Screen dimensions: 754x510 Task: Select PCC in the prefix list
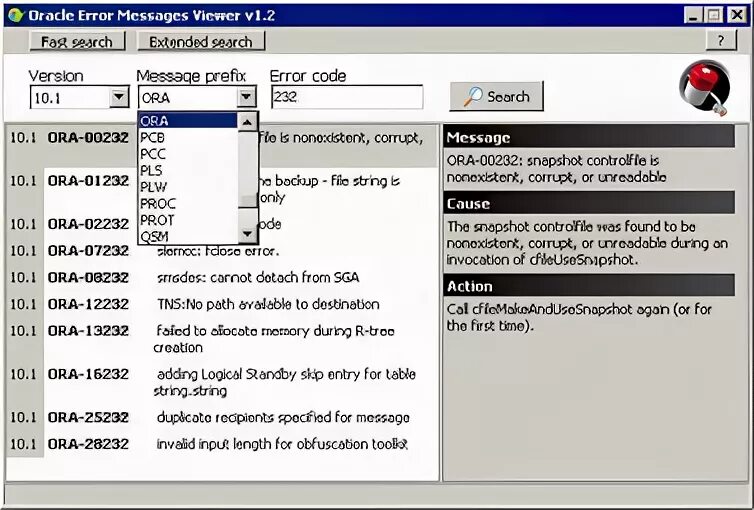coord(188,154)
